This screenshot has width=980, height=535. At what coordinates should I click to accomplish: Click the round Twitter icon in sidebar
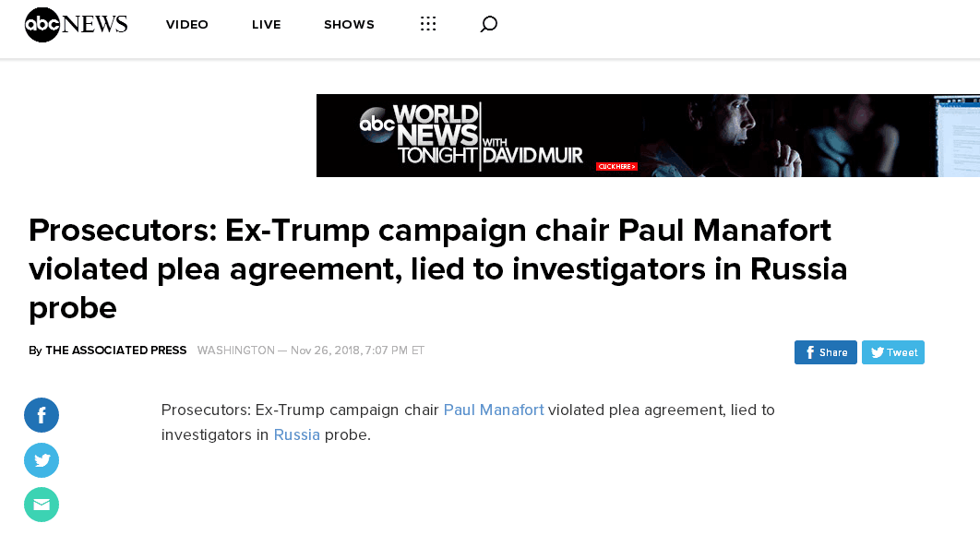click(x=42, y=460)
